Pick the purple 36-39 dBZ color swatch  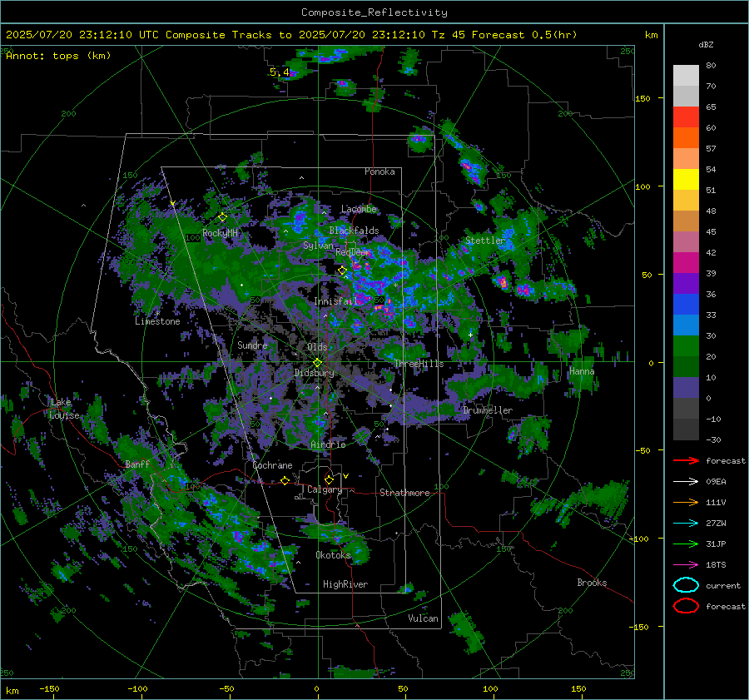pyautogui.click(x=686, y=284)
